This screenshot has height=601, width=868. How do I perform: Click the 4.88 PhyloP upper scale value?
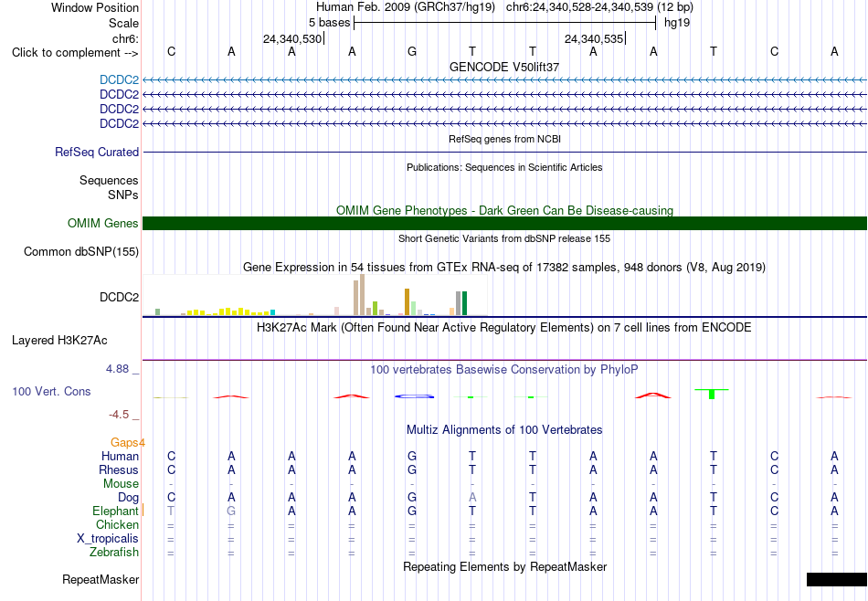coord(117,369)
